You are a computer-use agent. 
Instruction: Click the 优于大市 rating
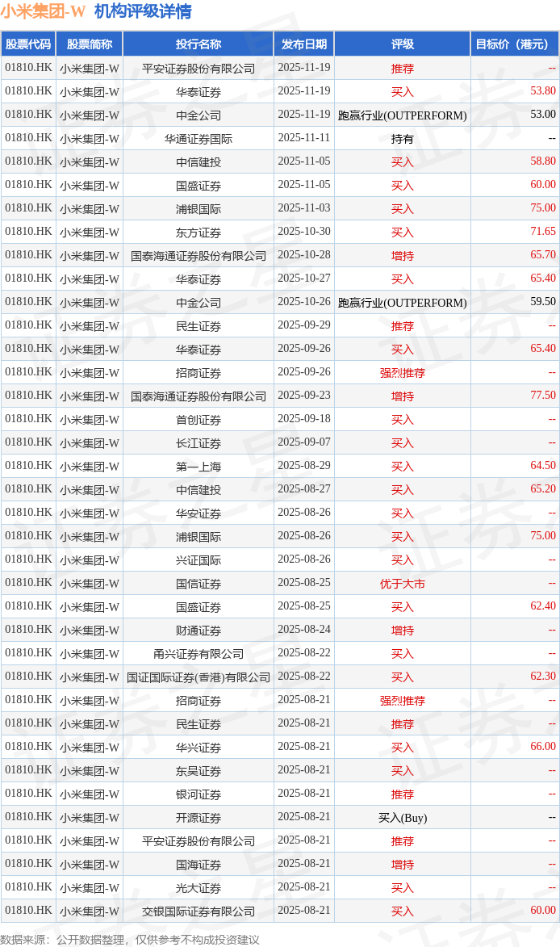(x=402, y=584)
